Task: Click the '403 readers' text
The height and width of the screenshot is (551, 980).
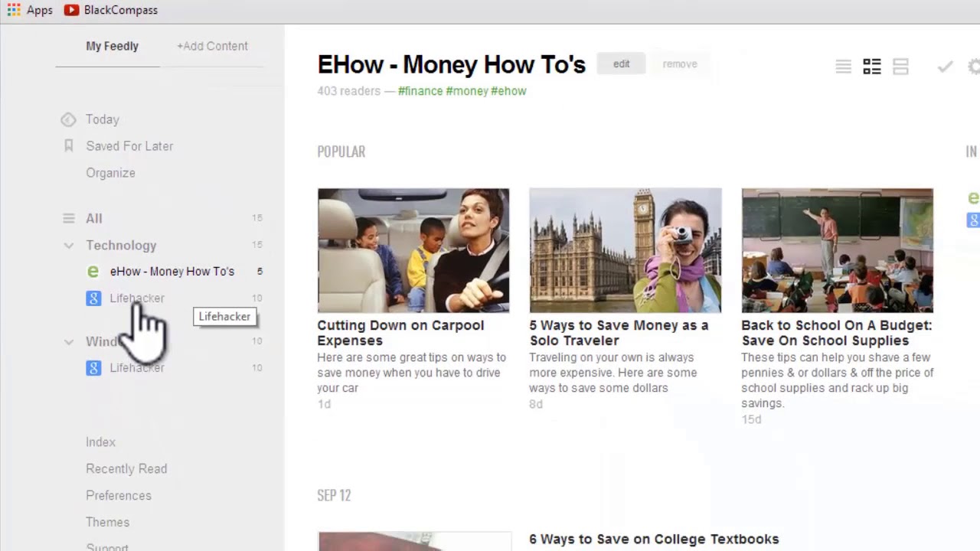Action: [348, 91]
